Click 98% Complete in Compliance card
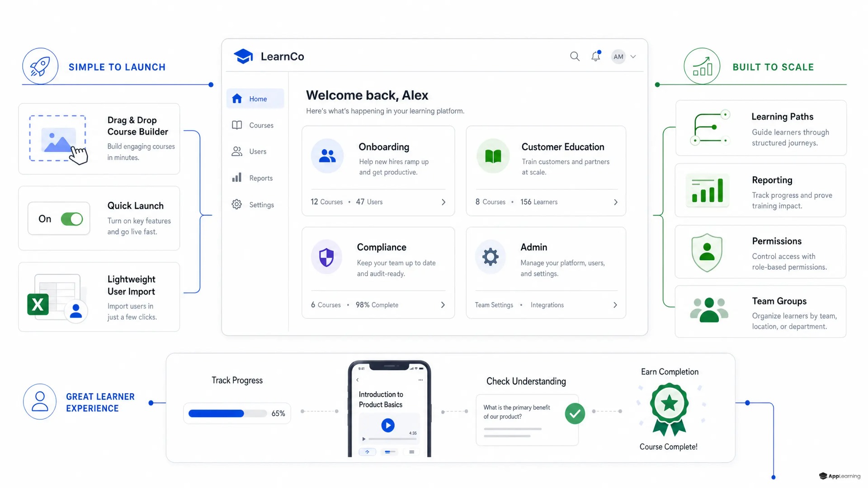This screenshot has width=868, height=488. point(377,305)
